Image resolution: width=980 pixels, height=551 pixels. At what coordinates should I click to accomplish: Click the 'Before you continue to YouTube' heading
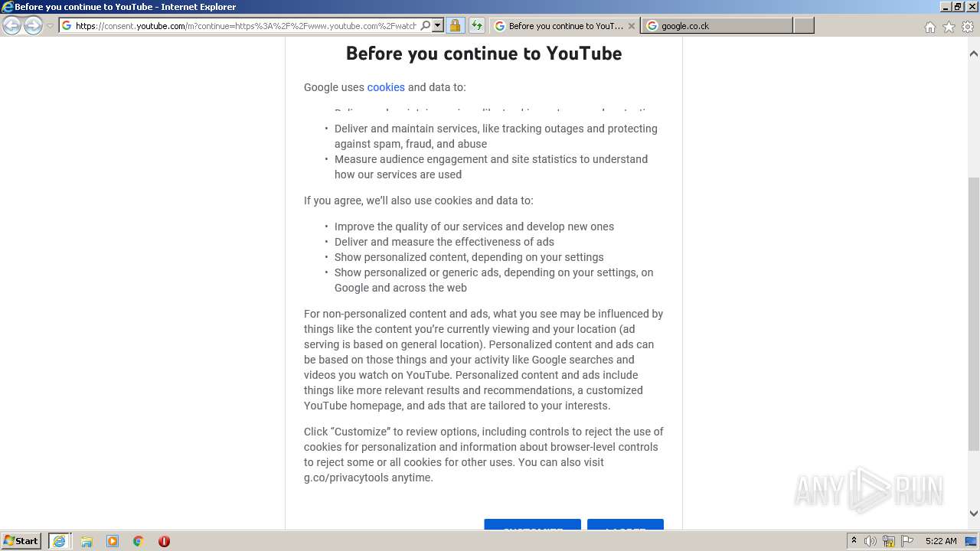click(x=484, y=54)
